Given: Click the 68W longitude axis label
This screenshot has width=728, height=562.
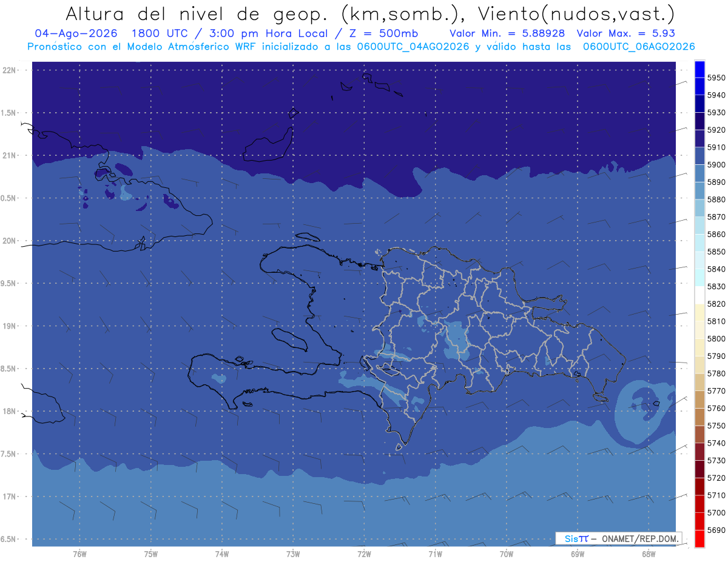Looking at the screenshot, I should coord(649,554).
